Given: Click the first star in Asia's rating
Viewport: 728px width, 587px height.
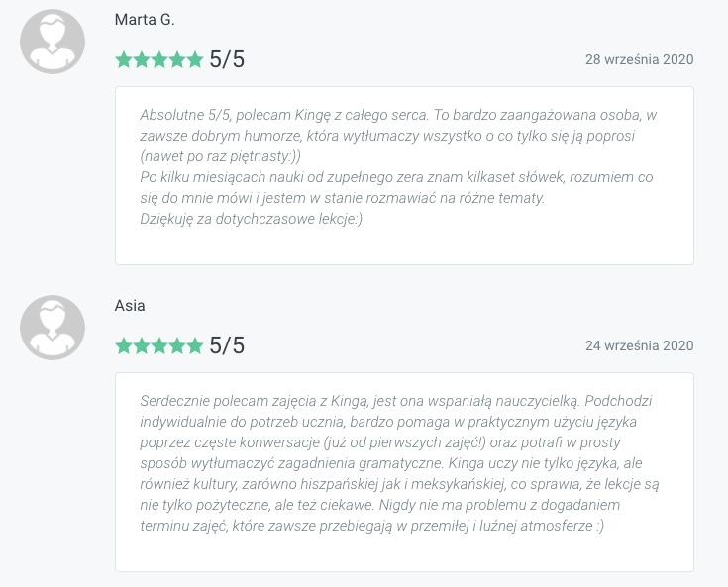Looking at the screenshot, I should click(124, 345).
